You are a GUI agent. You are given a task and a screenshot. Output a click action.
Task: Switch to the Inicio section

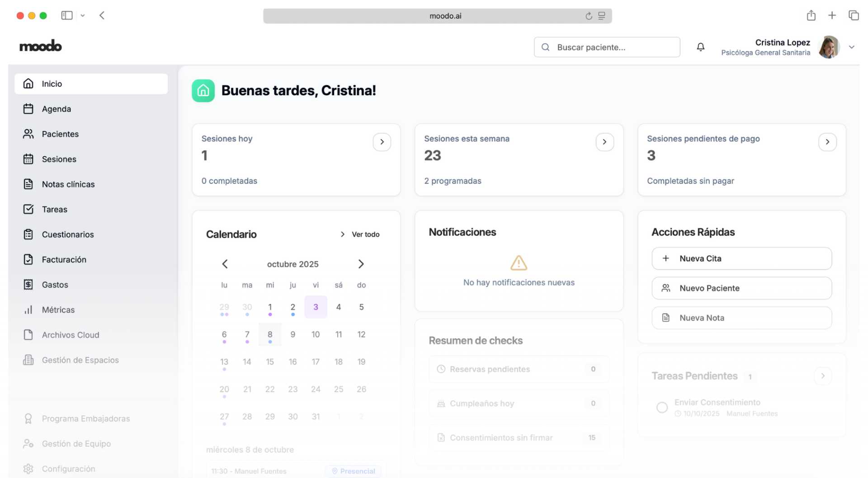pyautogui.click(x=52, y=84)
